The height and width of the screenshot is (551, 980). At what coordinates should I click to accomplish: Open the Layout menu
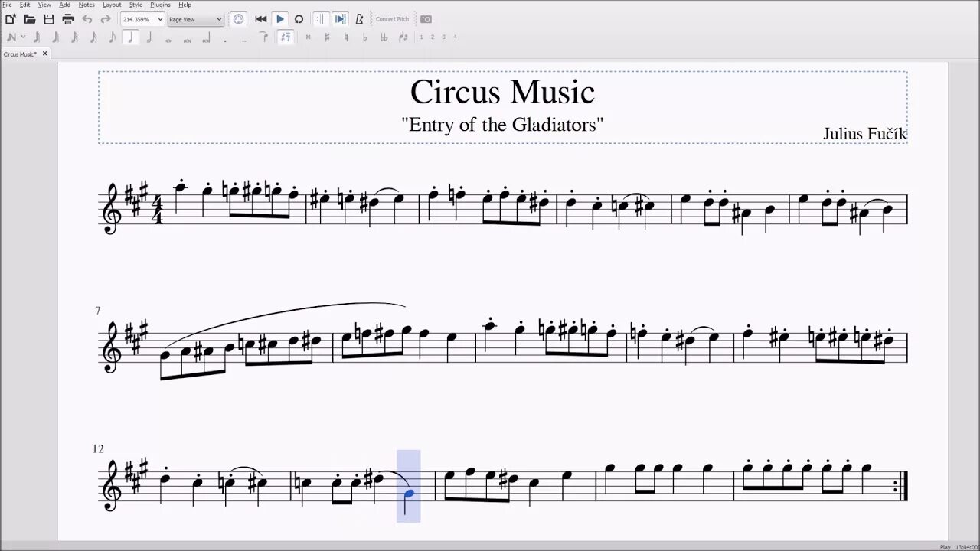[112, 5]
